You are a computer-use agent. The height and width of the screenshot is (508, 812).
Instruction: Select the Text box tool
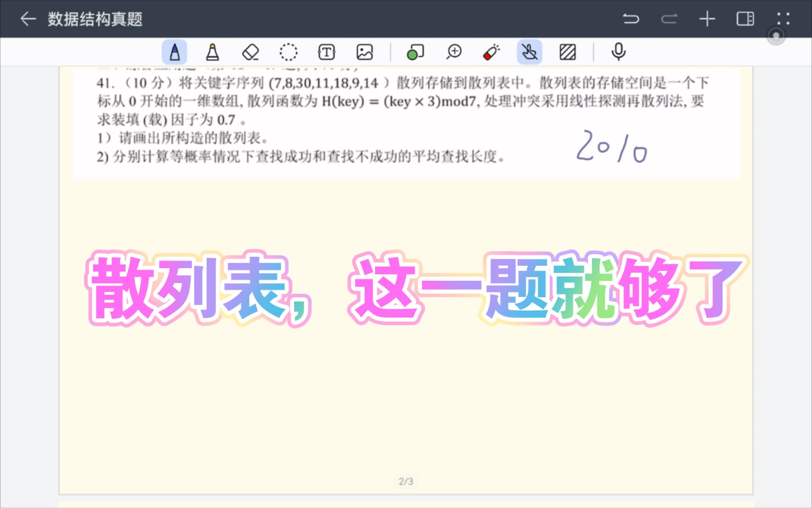click(x=327, y=52)
